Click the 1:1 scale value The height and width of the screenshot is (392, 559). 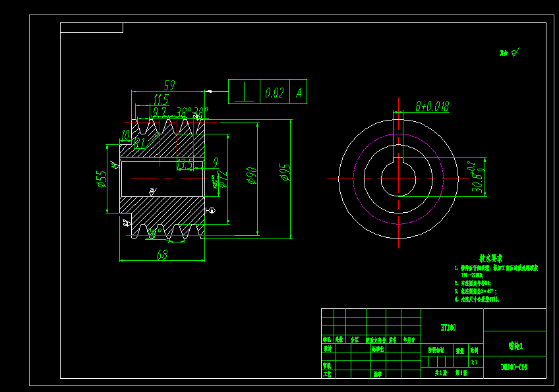(474, 362)
